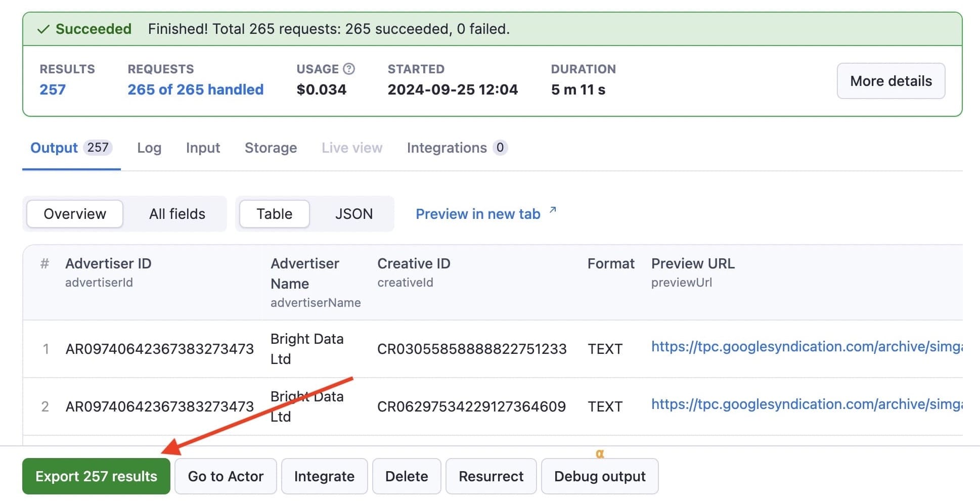Image resolution: width=980 pixels, height=501 pixels.
Task: Click the More details button
Action: pyautogui.click(x=890, y=81)
